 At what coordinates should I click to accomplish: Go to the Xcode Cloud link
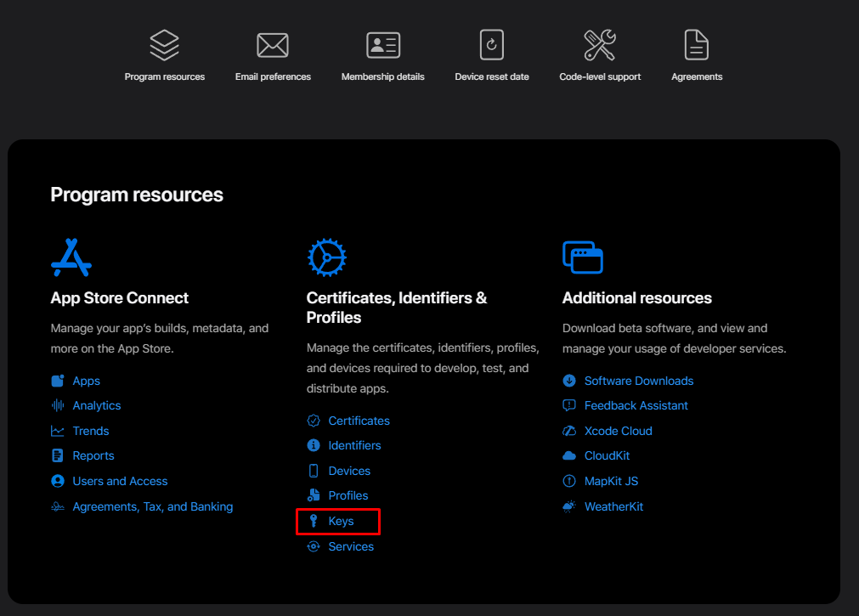(x=619, y=431)
